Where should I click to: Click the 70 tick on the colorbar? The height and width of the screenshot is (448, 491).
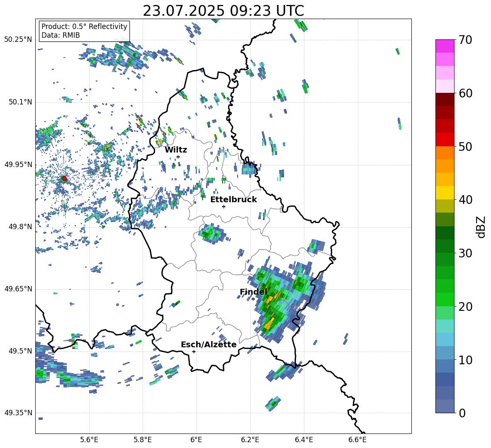(x=465, y=40)
